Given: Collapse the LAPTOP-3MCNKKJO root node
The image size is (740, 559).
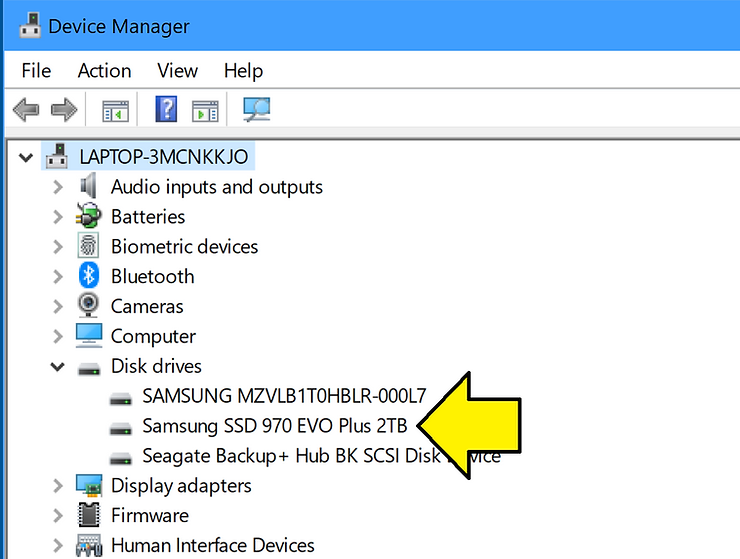Looking at the screenshot, I should pos(26,157).
